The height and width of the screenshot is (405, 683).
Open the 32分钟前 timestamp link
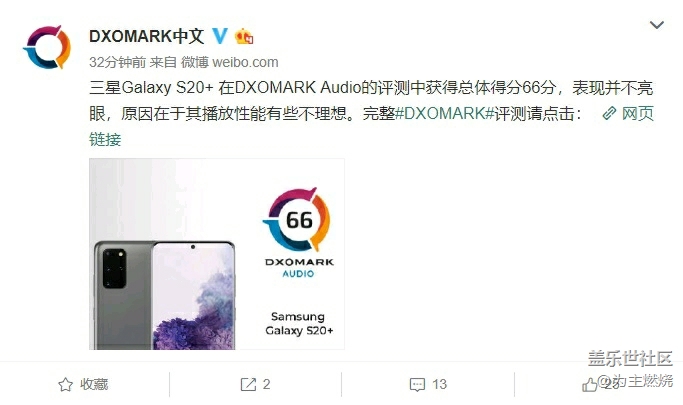(x=118, y=62)
